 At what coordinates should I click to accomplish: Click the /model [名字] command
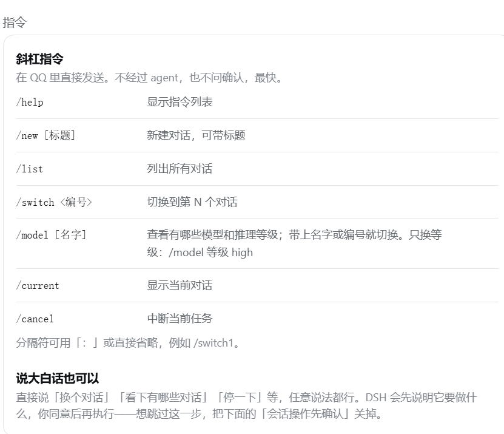click(x=52, y=235)
